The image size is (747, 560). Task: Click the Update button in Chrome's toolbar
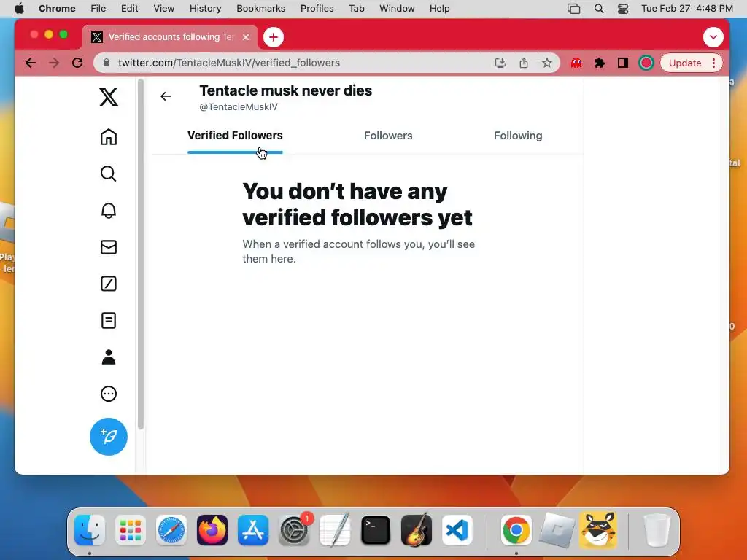(x=684, y=63)
